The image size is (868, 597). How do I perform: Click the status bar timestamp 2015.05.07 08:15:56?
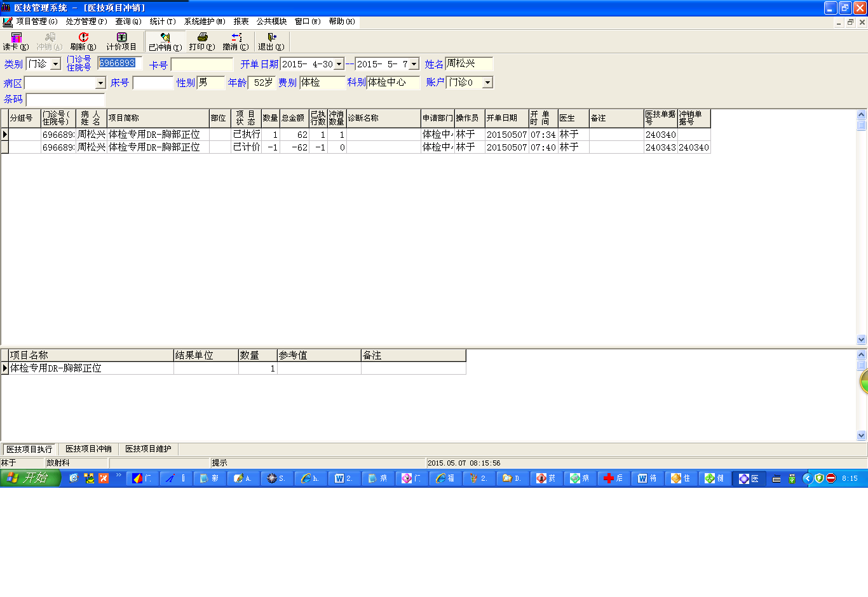click(464, 463)
